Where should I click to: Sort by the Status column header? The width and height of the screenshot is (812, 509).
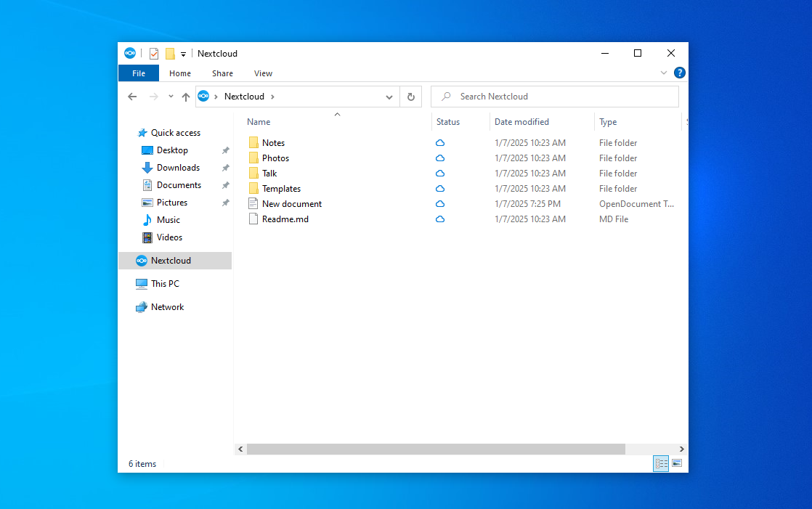pos(448,122)
